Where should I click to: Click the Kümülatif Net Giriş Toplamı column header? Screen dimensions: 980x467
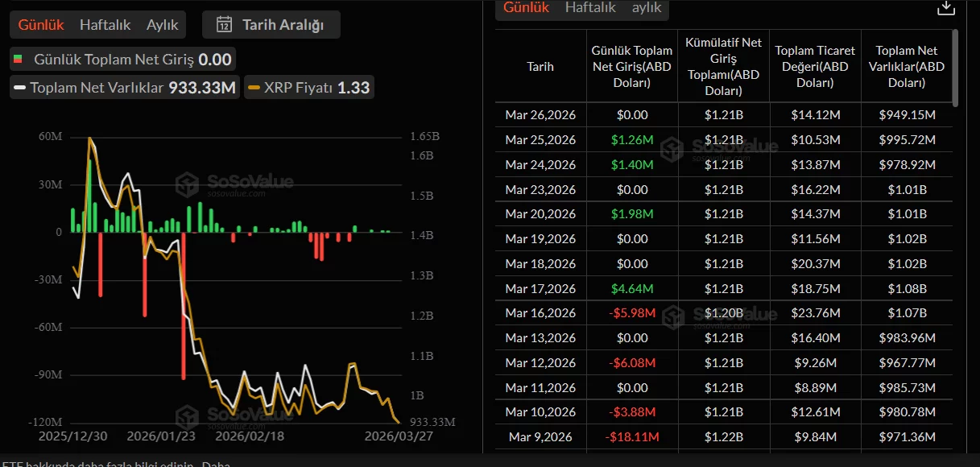coord(723,67)
